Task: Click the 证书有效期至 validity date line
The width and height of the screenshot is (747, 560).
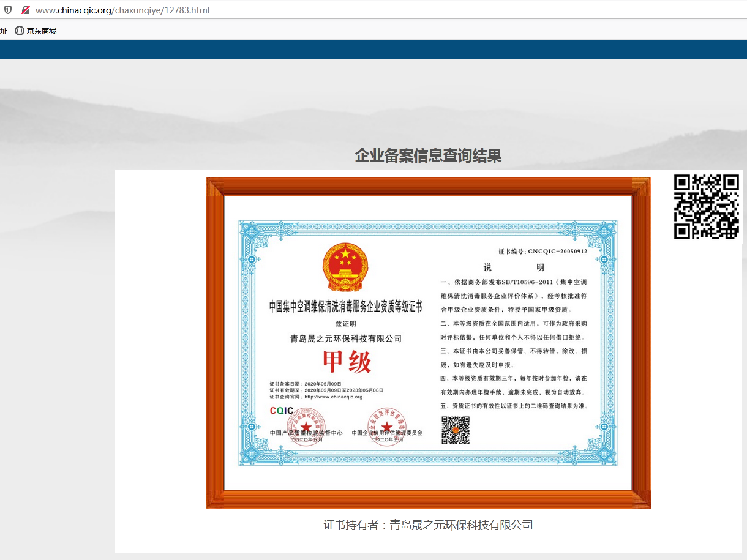Action: tap(326, 390)
